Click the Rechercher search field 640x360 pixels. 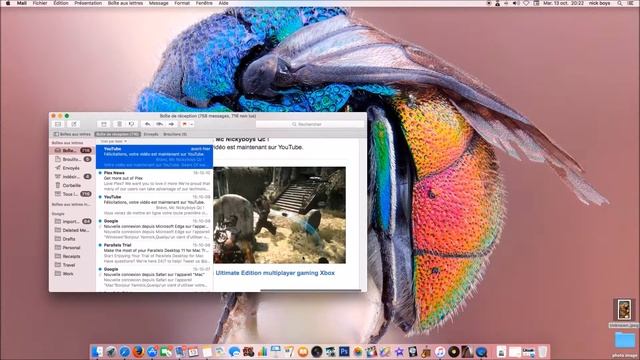tap(309, 124)
